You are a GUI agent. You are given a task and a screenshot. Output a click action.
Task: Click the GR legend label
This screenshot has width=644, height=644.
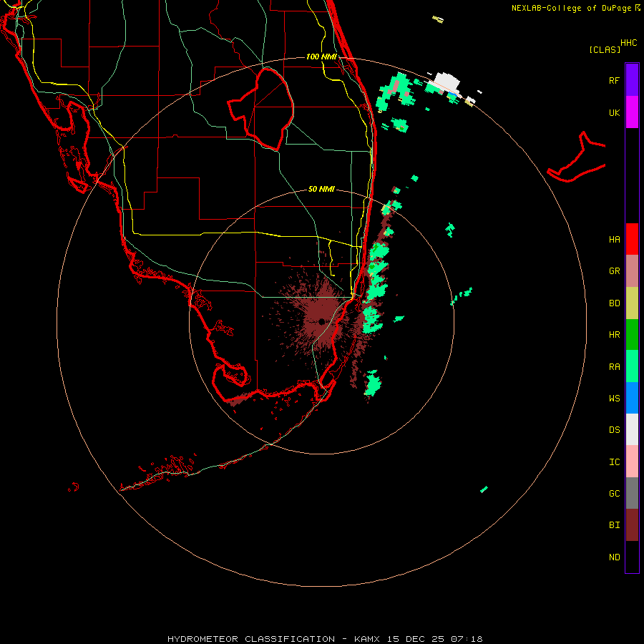(615, 271)
